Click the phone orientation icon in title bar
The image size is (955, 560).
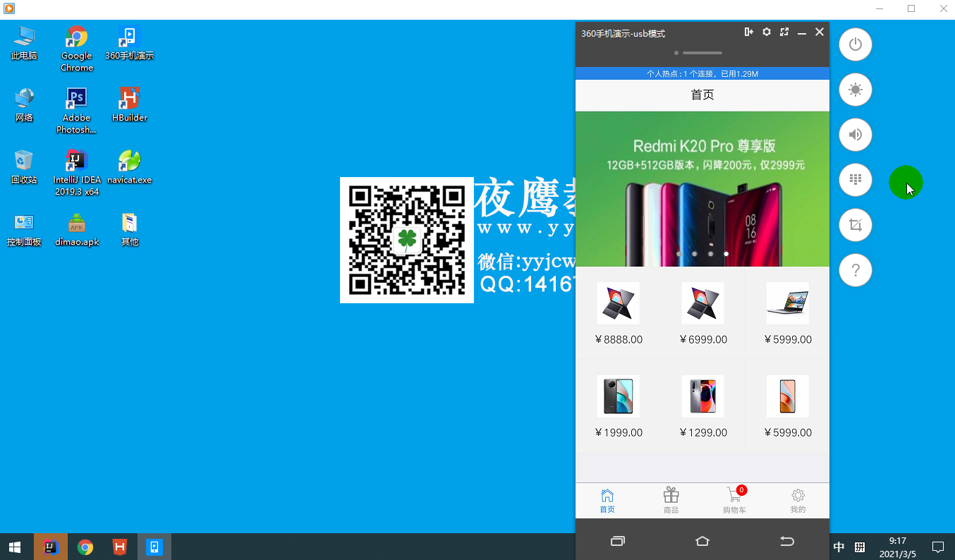point(748,32)
